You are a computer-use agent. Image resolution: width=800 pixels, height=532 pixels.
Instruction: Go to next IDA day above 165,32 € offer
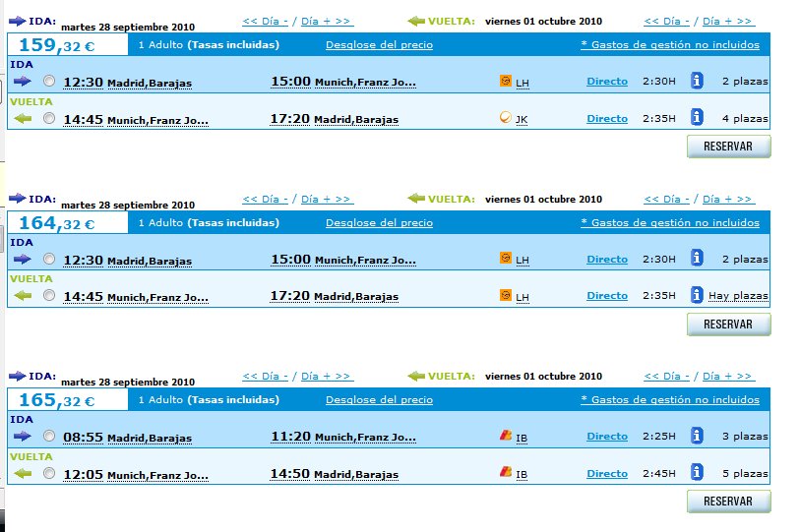pyautogui.click(x=327, y=377)
